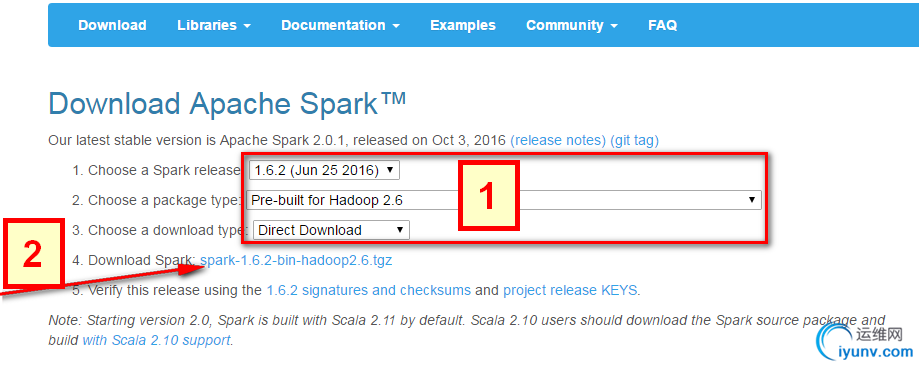Click the Libraries caret arrow
The width and height of the screenshot is (919, 368).
[x=247, y=26]
